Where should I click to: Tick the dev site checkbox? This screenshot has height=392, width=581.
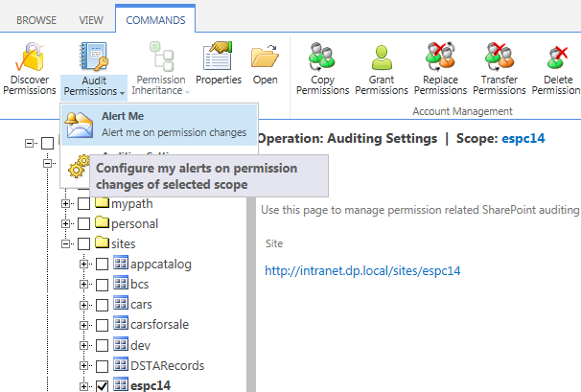point(102,345)
